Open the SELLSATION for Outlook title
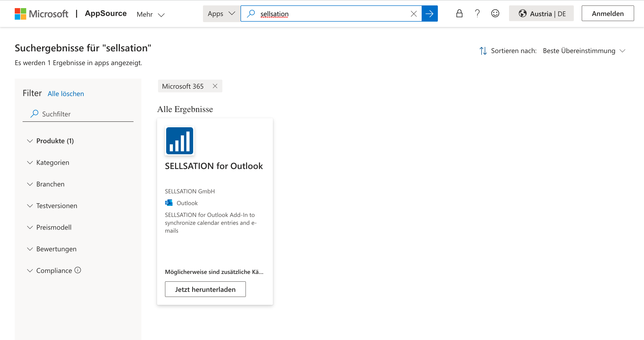The width and height of the screenshot is (644, 340). pyautogui.click(x=214, y=166)
